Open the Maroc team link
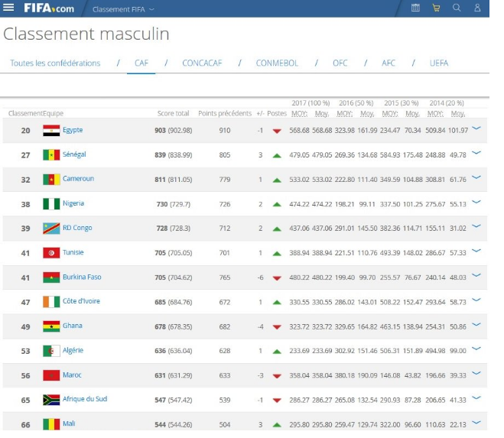The height and width of the screenshot is (438, 504). (72, 375)
